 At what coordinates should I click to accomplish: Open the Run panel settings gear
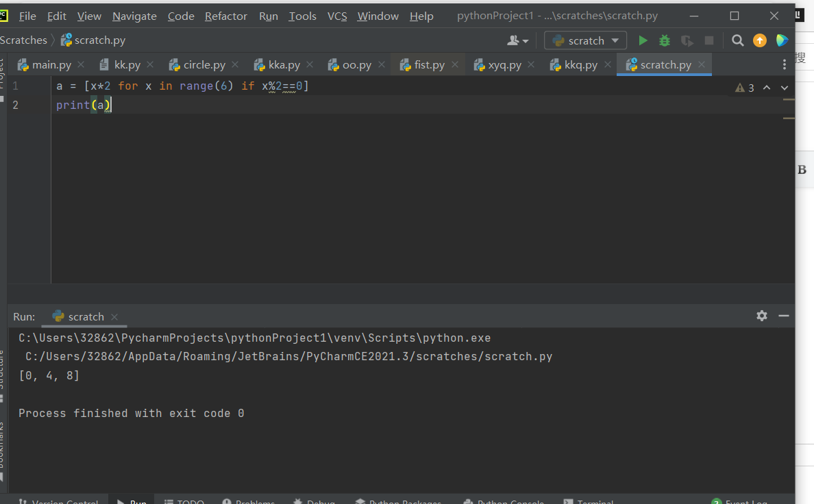tap(761, 316)
